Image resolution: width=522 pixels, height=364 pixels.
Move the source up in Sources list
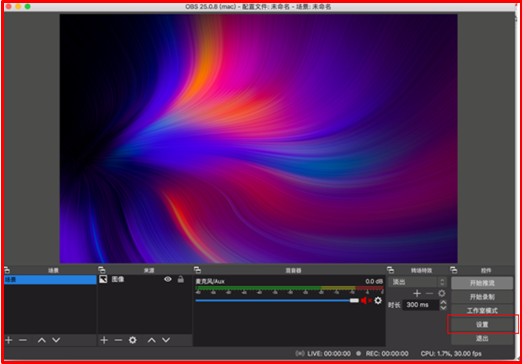[x=152, y=340]
